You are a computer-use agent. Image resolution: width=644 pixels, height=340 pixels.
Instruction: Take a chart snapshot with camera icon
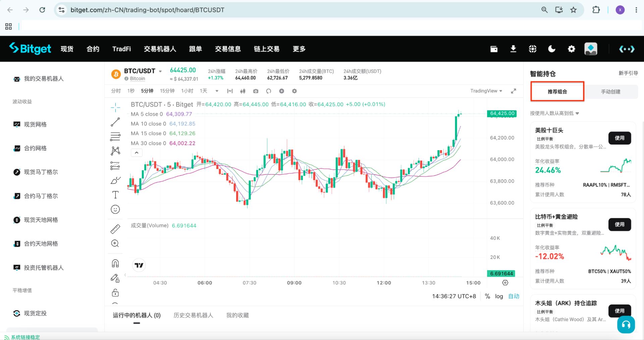pos(256,91)
